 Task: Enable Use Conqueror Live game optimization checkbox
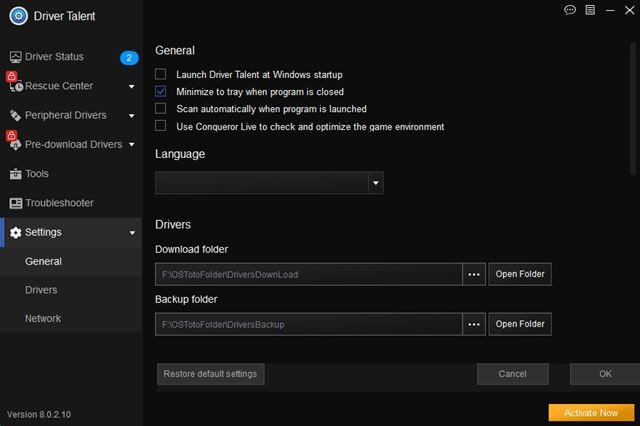coord(160,126)
